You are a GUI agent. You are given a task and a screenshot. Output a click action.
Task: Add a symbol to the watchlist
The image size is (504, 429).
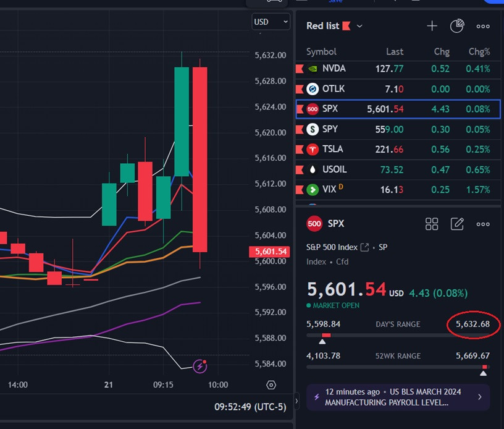click(432, 26)
